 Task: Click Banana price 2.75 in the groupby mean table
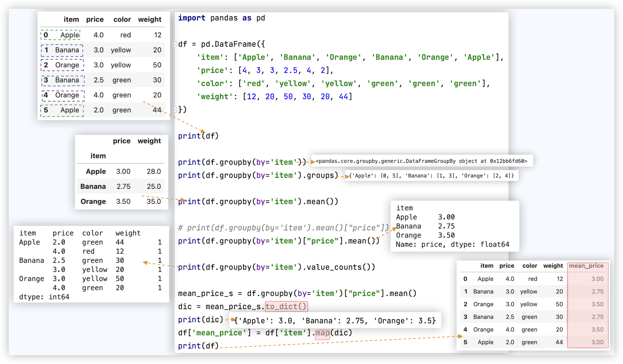click(x=123, y=186)
